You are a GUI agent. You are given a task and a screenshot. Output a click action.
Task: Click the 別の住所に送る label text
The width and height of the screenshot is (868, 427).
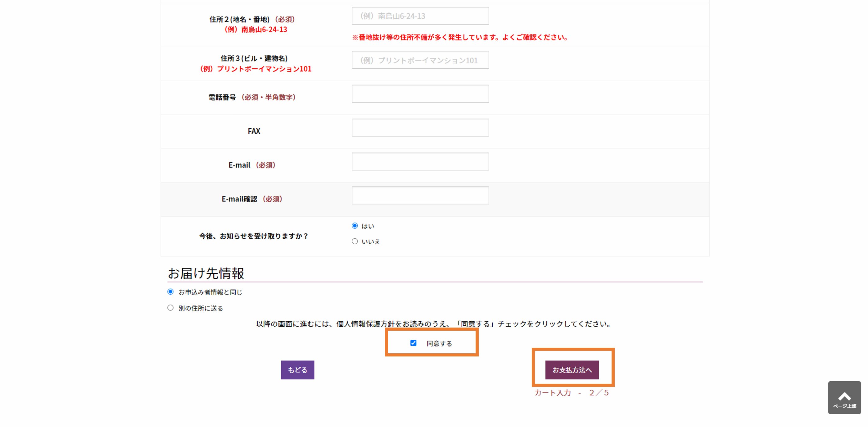click(201, 308)
